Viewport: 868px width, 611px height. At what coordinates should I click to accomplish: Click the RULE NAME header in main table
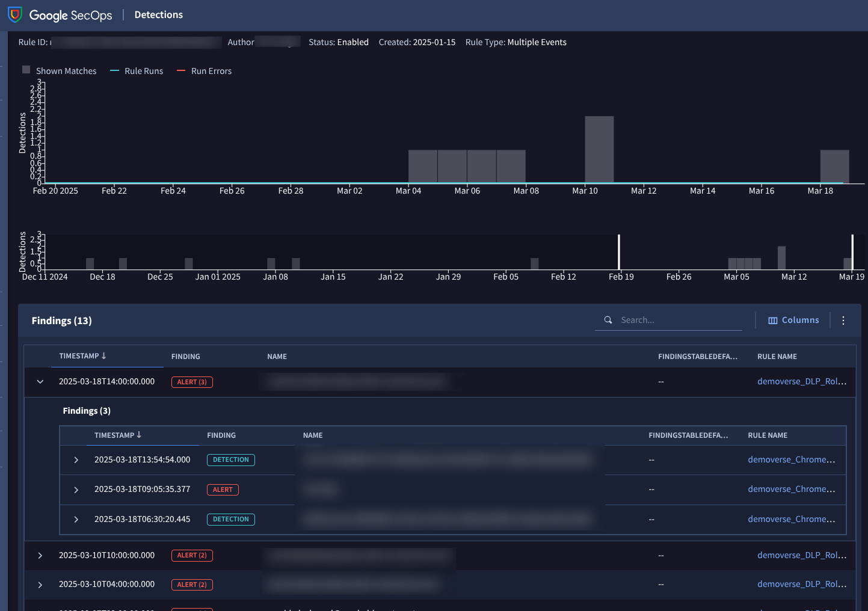click(x=777, y=357)
